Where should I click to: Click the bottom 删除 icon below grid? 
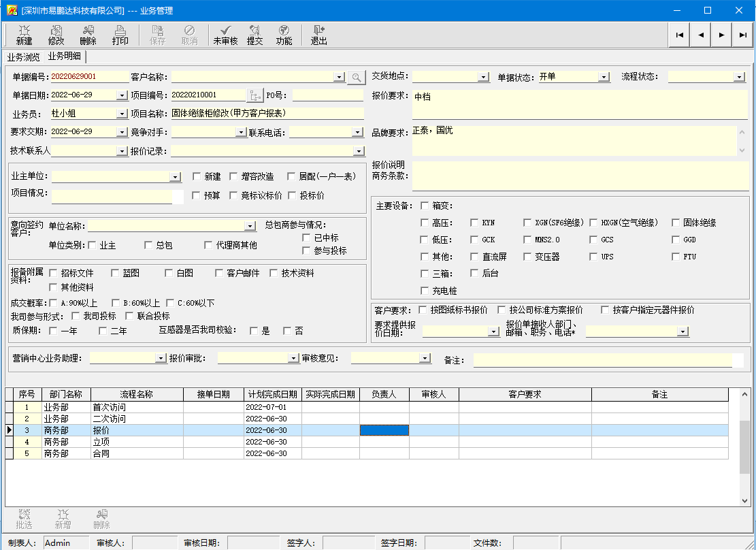point(102,519)
